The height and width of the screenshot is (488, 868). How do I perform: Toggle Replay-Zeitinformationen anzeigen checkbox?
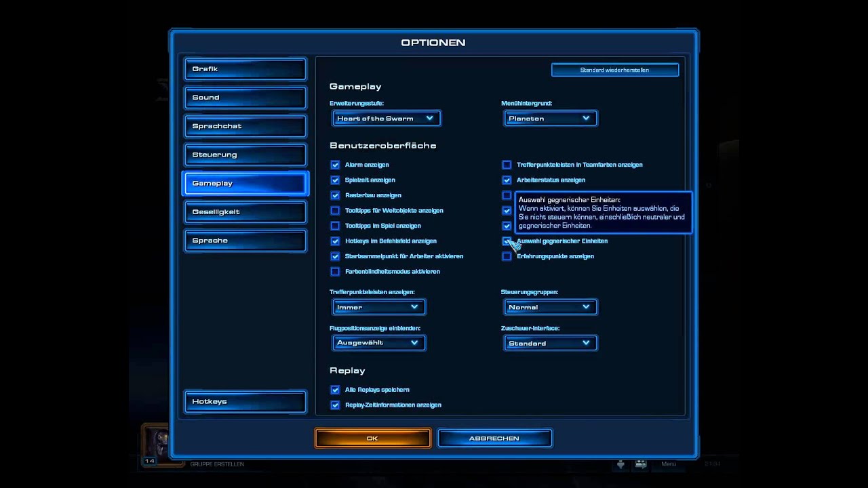click(335, 405)
